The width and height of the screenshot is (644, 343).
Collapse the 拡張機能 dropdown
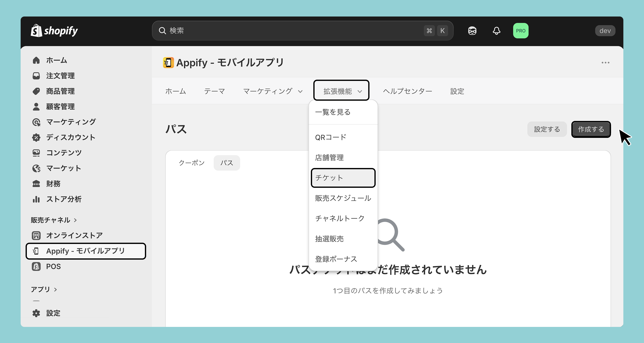click(341, 91)
